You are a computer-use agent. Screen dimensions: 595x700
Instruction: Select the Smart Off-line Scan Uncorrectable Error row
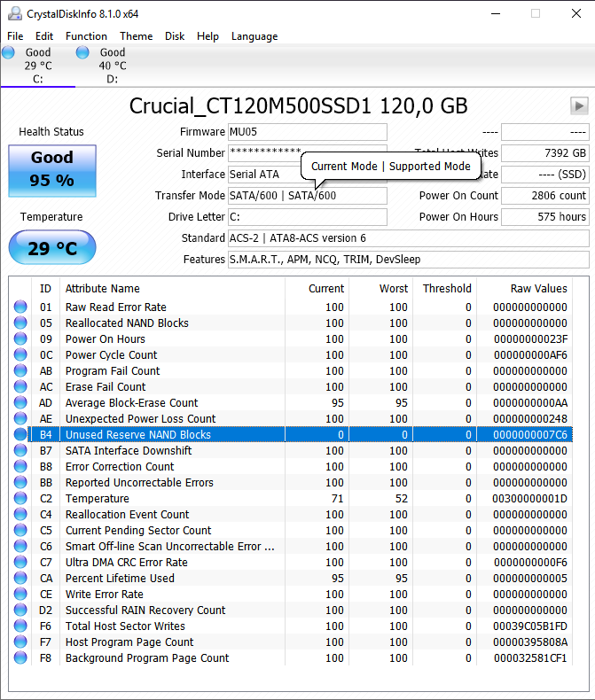[x=291, y=547]
